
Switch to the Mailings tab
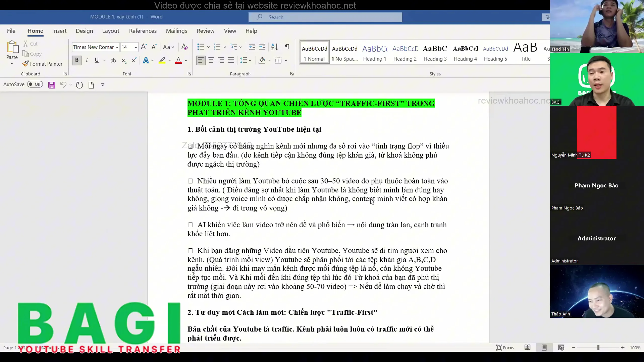pos(177,31)
